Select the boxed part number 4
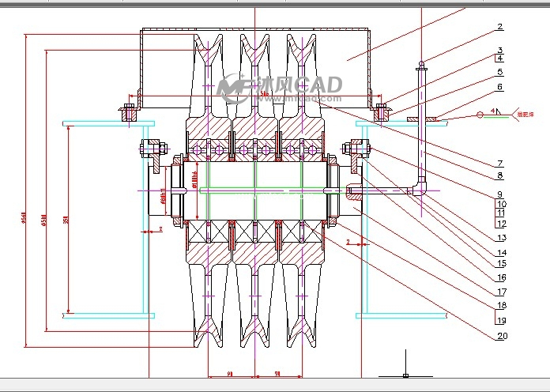The image size is (550, 392). [x=499, y=58]
